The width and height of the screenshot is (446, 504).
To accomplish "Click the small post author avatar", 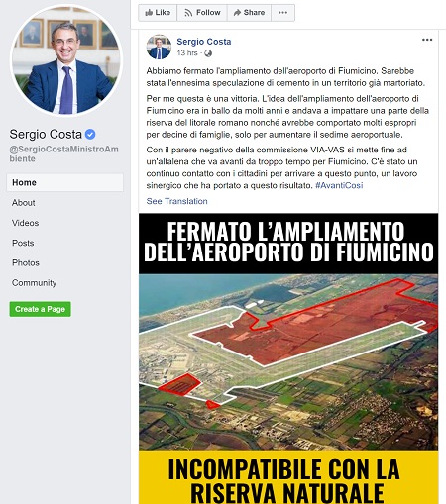I will click(159, 47).
